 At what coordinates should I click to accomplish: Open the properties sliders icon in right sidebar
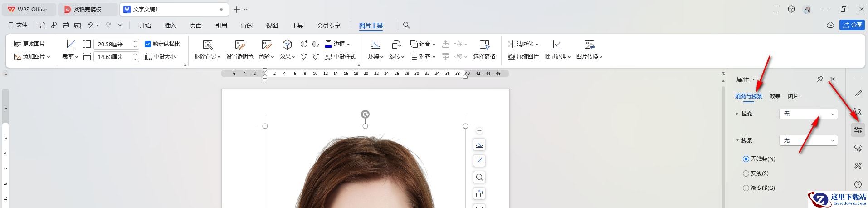click(x=858, y=130)
